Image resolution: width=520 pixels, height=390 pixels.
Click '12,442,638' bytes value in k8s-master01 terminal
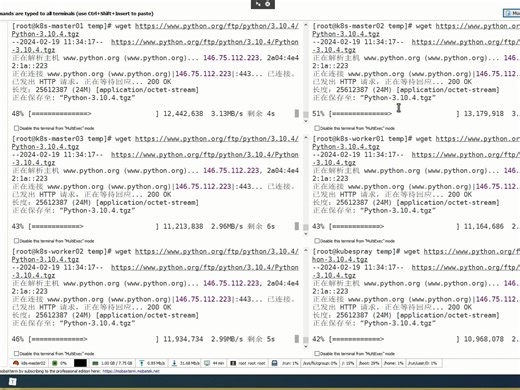183,114
